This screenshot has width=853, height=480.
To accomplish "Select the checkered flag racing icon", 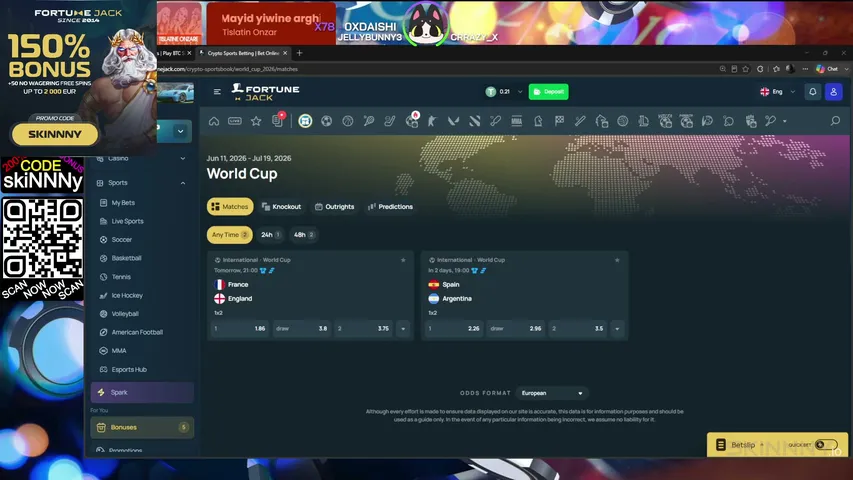I will tap(559, 121).
